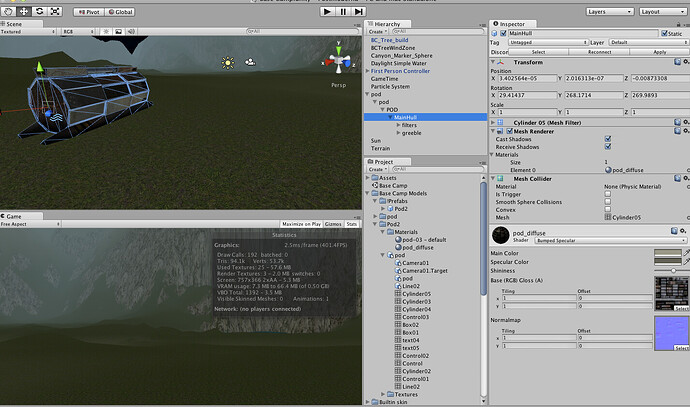Image resolution: width=690 pixels, height=407 pixels.
Task: Select the Hand (pan) tool
Action: [x=8, y=11]
